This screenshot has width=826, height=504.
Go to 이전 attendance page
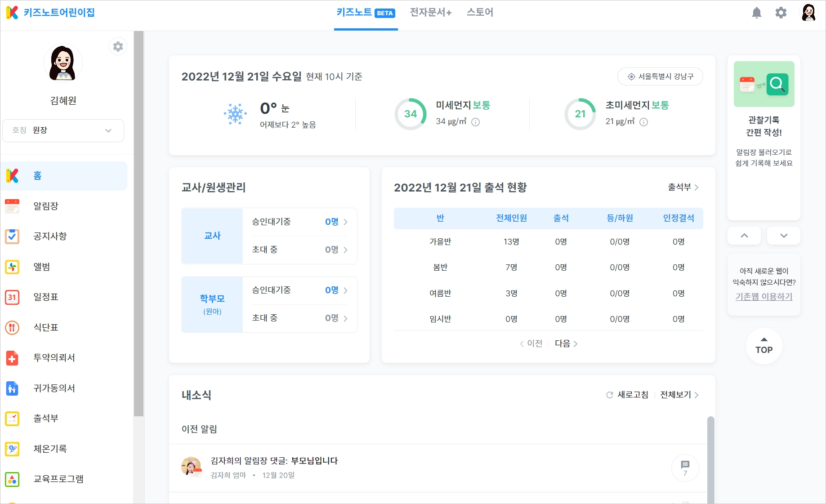[531, 343]
